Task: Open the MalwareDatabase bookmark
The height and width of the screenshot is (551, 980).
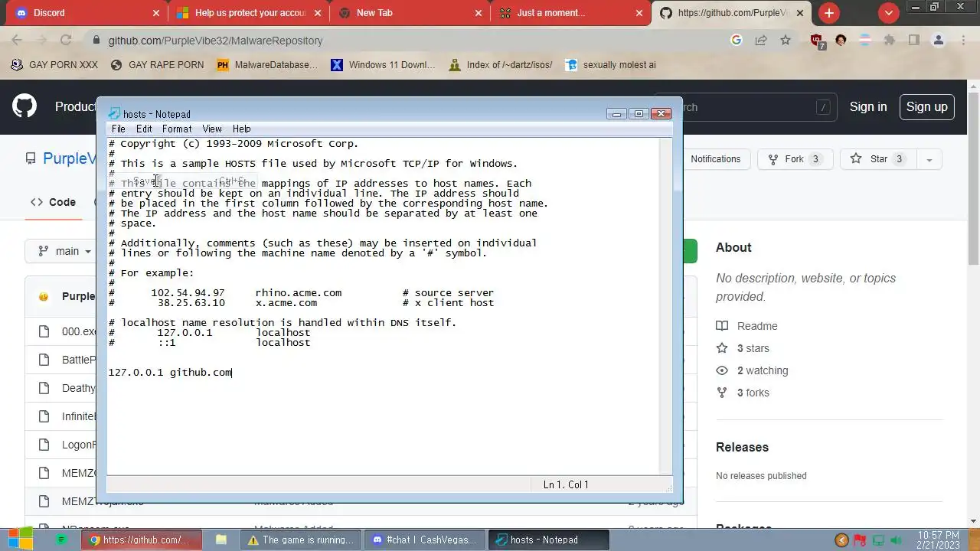Action: [267, 65]
